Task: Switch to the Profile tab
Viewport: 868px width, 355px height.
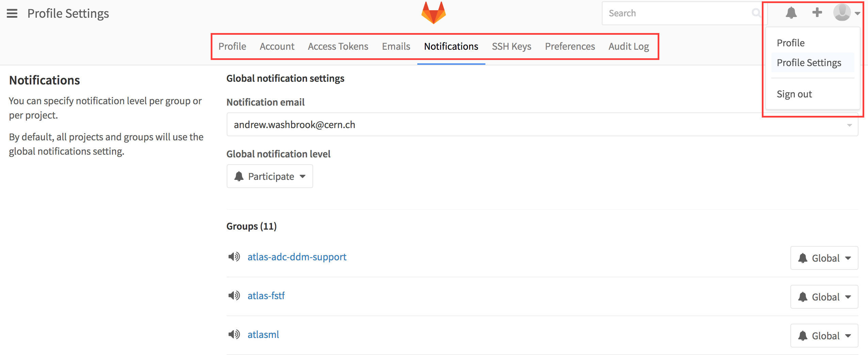Action: click(232, 46)
